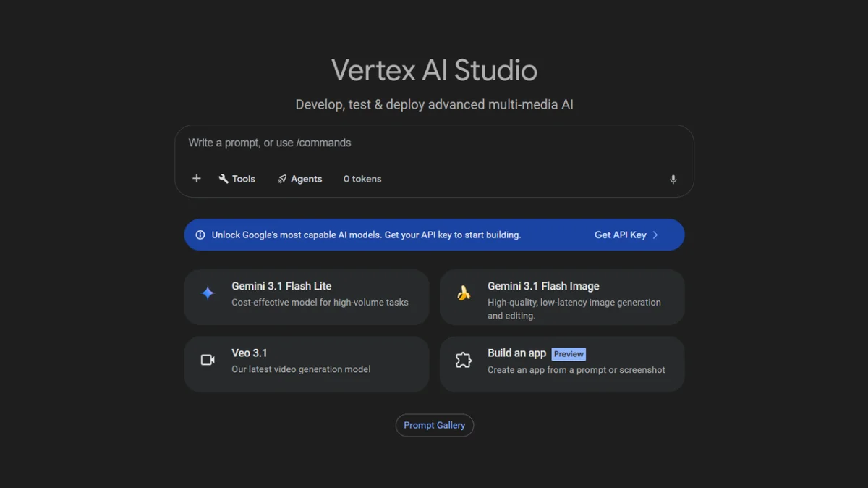Click the Gemini 3.1 Flash Lite sparkle icon
Screen dimensions: 868x488
(x=207, y=293)
